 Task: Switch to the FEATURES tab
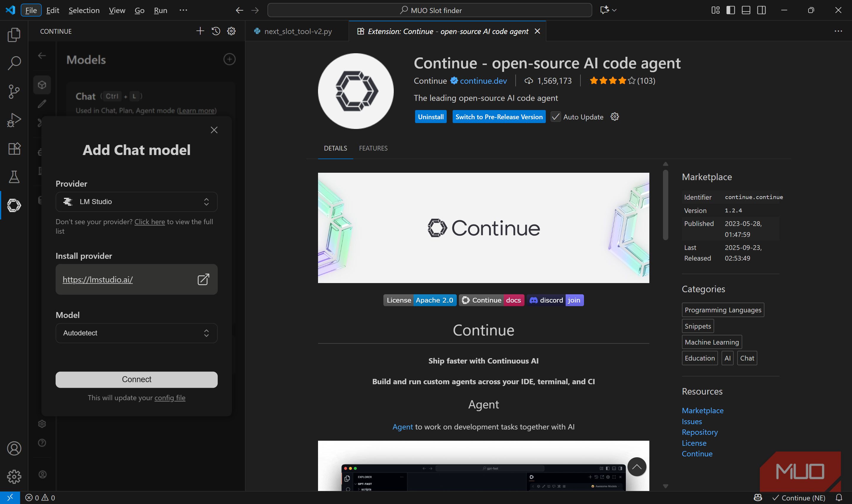coord(373,148)
